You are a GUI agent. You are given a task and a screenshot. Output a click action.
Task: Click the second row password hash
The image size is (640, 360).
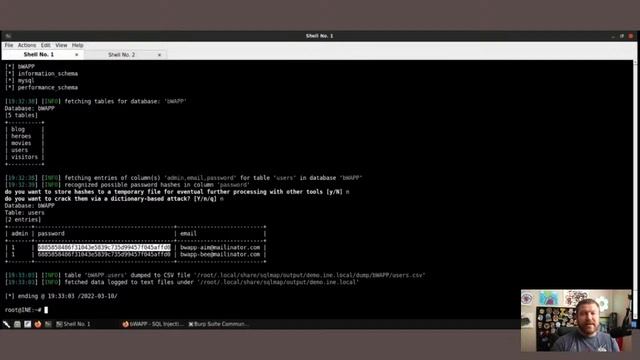(x=104, y=254)
